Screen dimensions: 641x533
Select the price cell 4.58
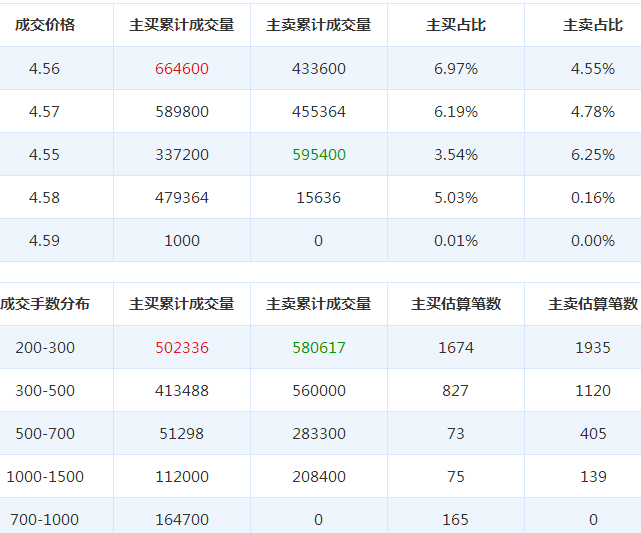pos(44,197)
